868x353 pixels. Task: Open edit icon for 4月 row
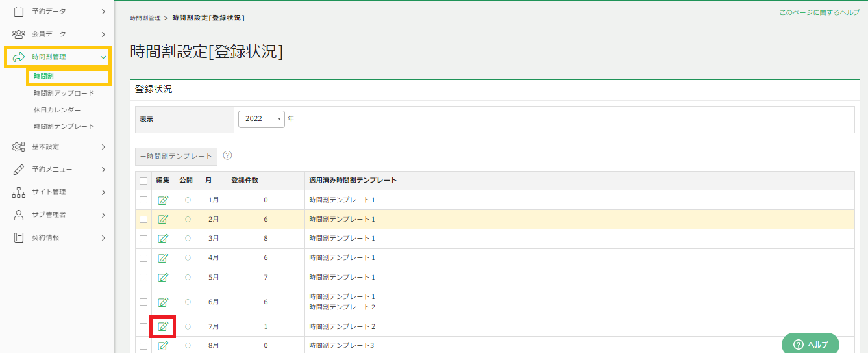163,259
